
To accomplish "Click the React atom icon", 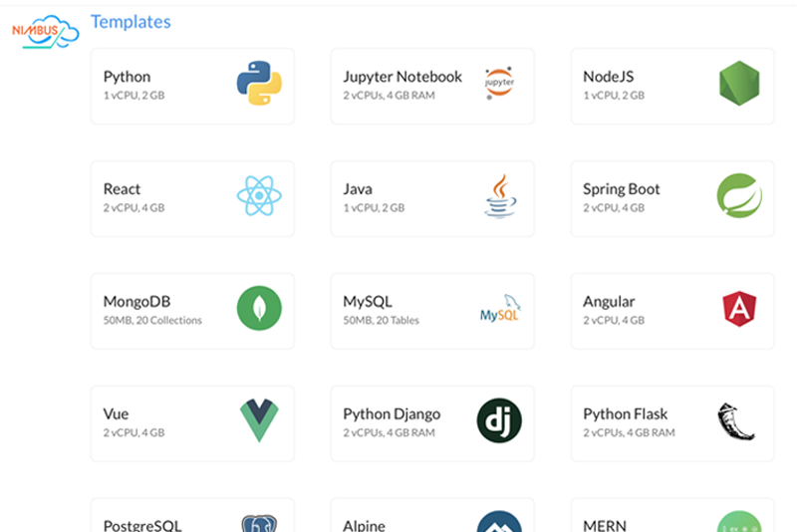I will point(259,196).
